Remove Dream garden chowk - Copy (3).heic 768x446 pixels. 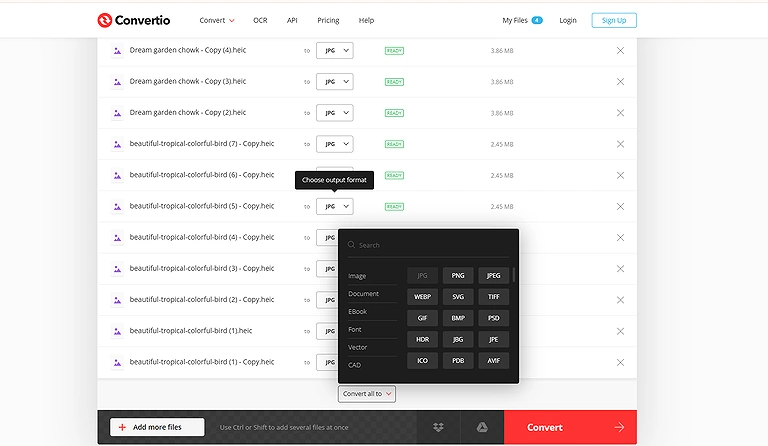(x=620, y=82)
